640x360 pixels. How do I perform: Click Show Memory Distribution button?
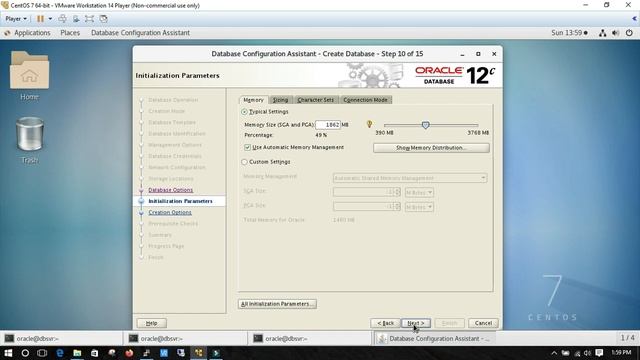(431, 148)
